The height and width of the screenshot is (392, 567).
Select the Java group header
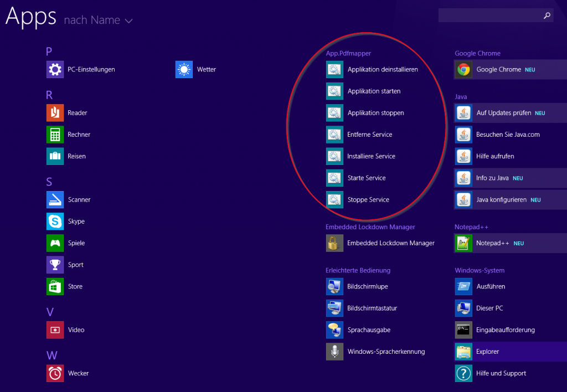461,96
